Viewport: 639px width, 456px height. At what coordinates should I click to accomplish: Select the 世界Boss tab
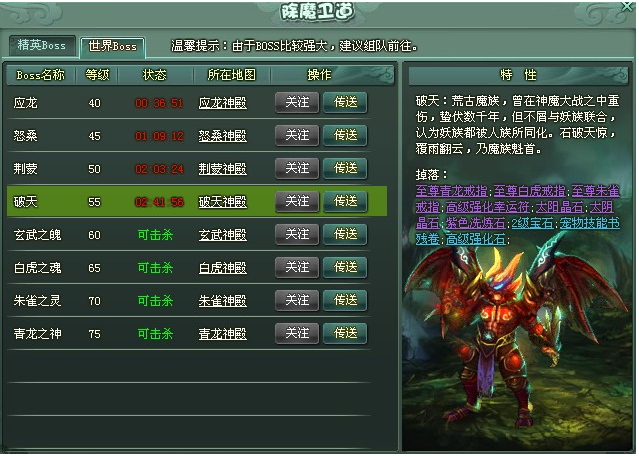pos(112,46)
